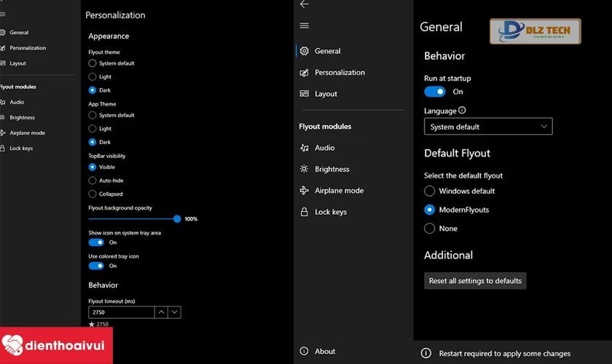Select Windows default flyout radio option
Screen dimensions: 612x364
pos(430,191)
